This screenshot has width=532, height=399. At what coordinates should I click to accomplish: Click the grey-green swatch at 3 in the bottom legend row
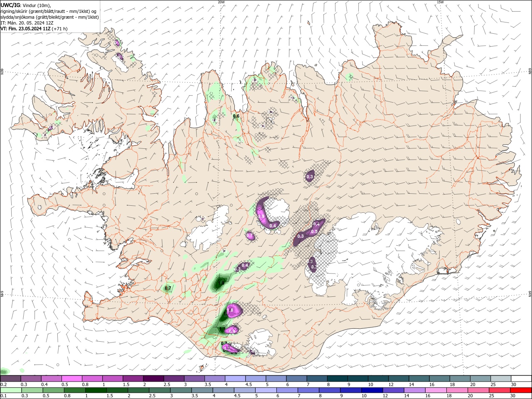[181, 390]
